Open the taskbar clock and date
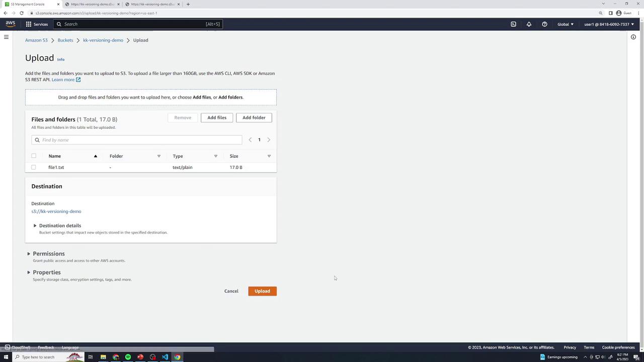Image resolution: width=644 pixels, height=362 pixels. (622, 357)
